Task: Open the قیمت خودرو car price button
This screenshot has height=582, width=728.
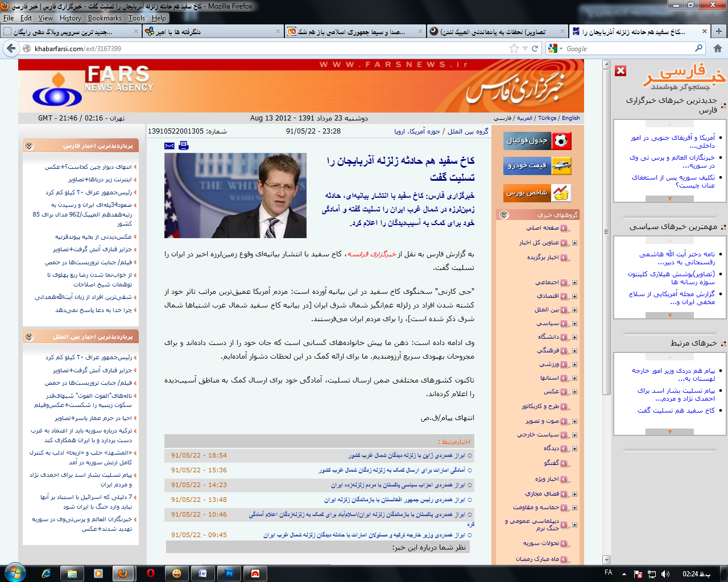Action: (x=537, y=165)
